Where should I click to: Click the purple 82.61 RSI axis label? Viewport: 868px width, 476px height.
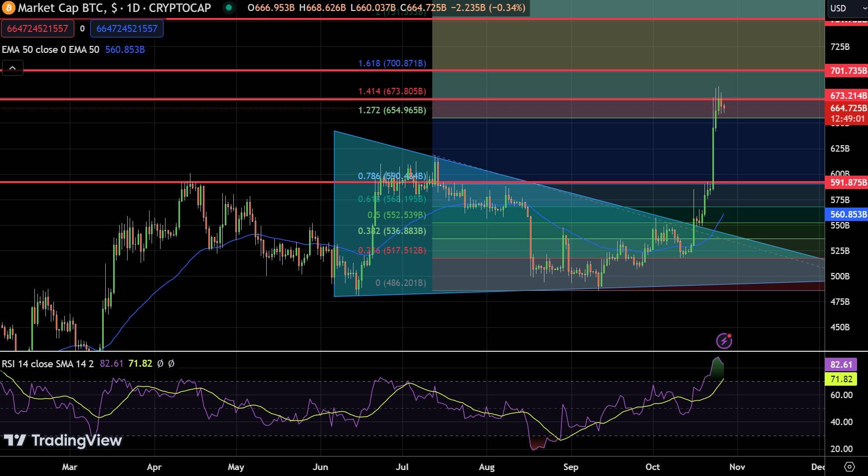pos(841,365)
